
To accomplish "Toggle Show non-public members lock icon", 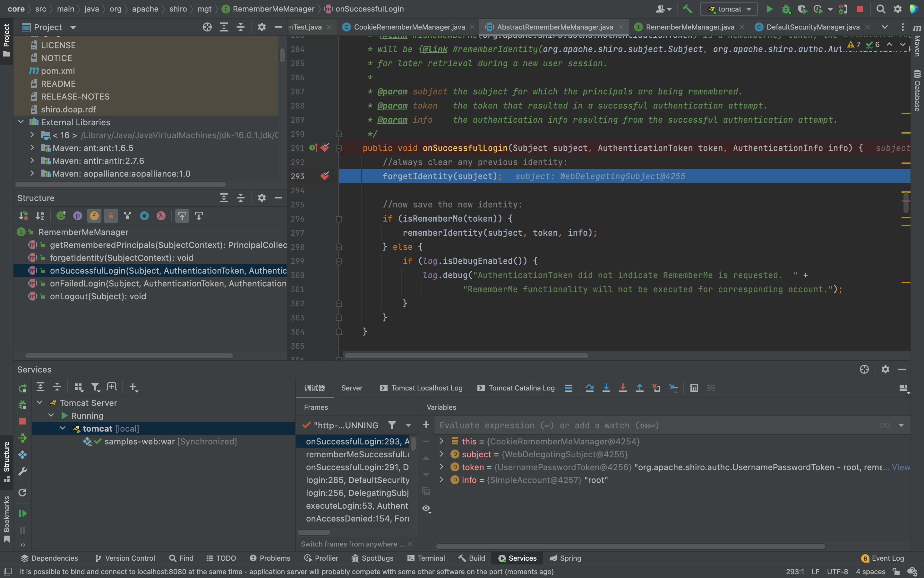I will point(111,216).
